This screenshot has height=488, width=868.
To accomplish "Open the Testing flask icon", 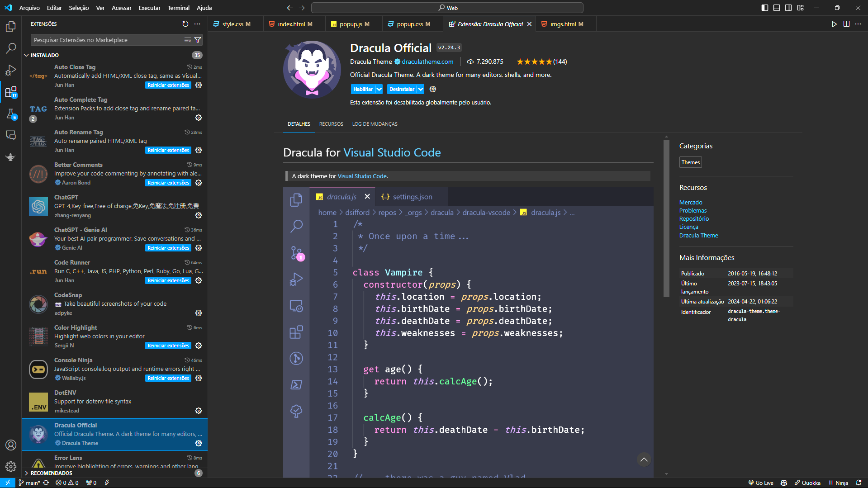I will click(x=11, y=114).
